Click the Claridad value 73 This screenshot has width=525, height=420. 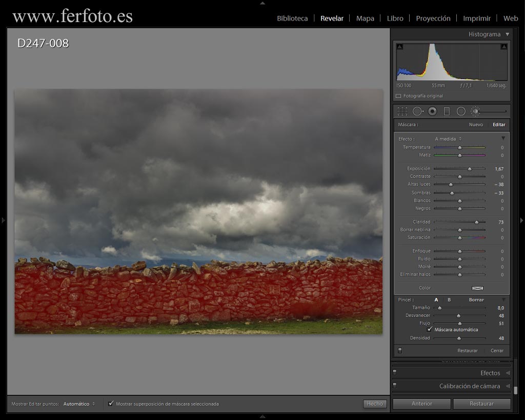pyautogui.click(x=501, y=222)
